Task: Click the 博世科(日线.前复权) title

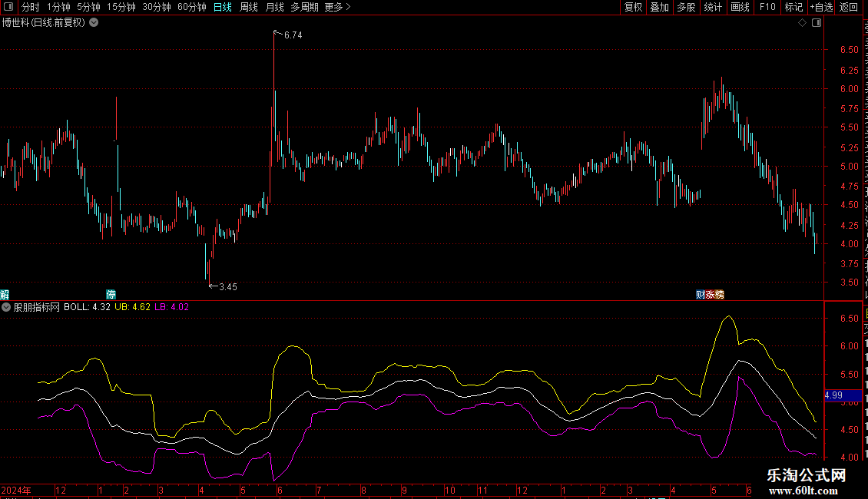Action: [x=44, y=23]
